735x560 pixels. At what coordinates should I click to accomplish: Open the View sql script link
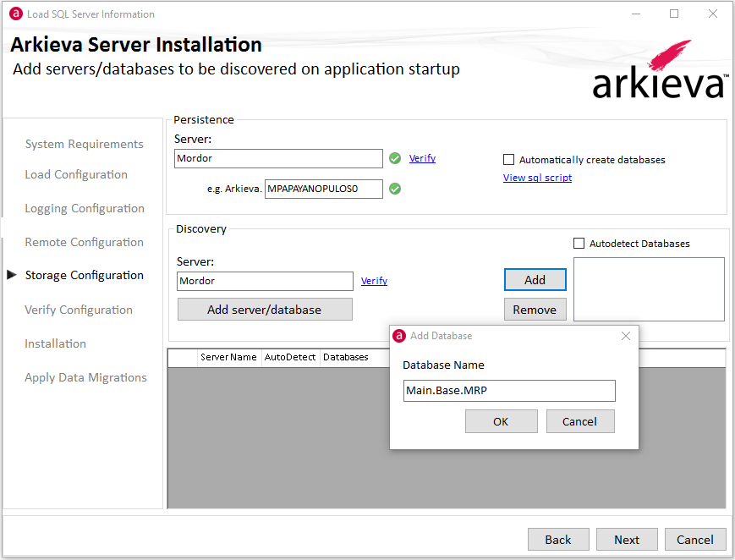[538, 178]
